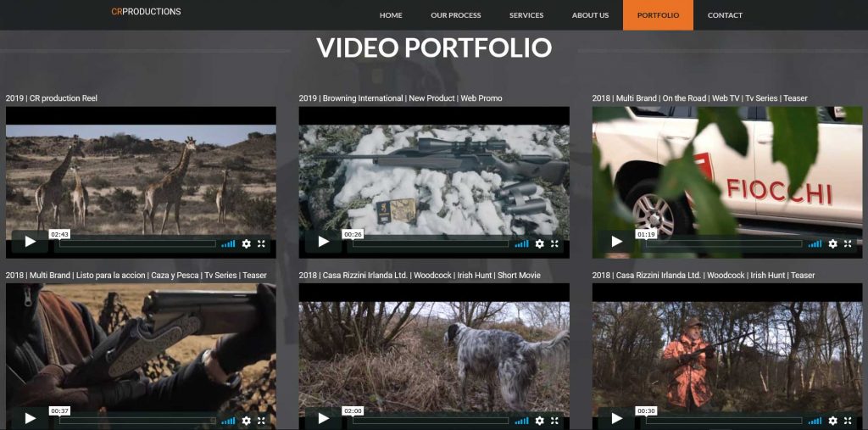
Task: Open settings gear on CR production Reel
Action: 247,243
